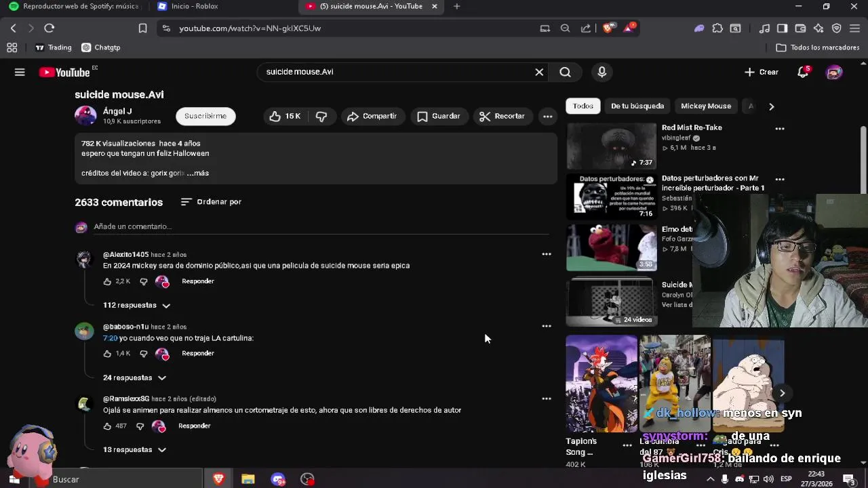This screenshot has height=488, width=868.
Task: Open the Brave wallet icon
Action: coord(800,28)
